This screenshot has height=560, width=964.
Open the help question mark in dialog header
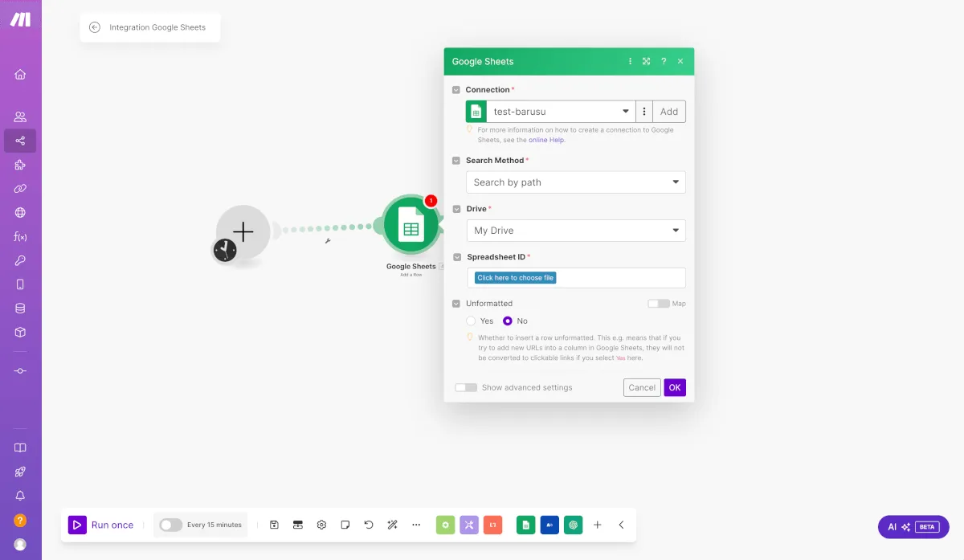[664, 61]
